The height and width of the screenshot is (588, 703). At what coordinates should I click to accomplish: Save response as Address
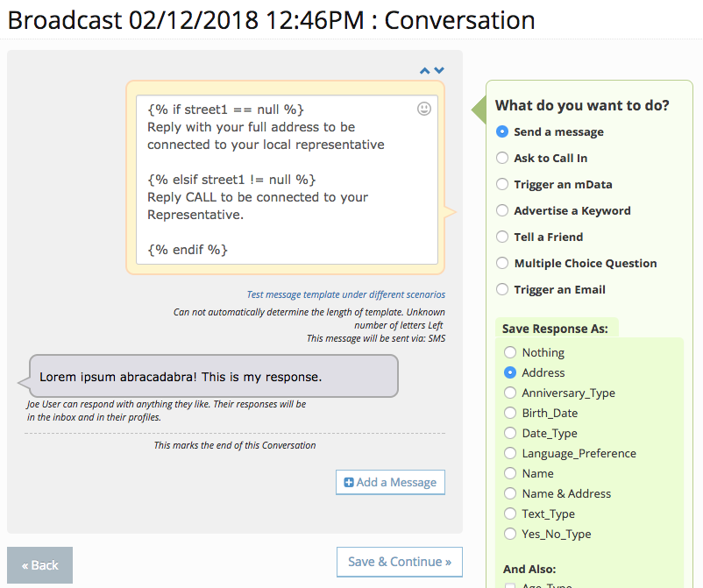click(510, 372)
